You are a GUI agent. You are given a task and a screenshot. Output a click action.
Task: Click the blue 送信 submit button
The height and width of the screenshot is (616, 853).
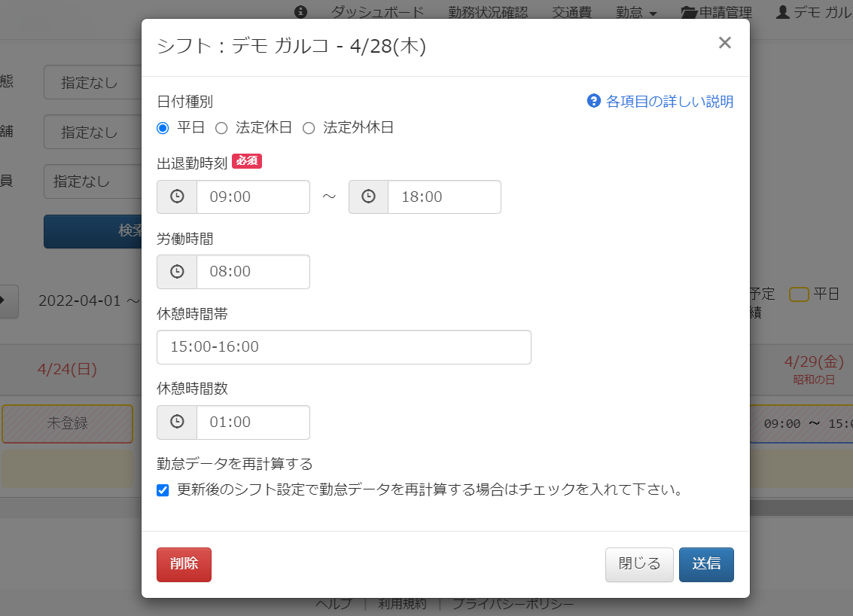click(x=706, y=564)
